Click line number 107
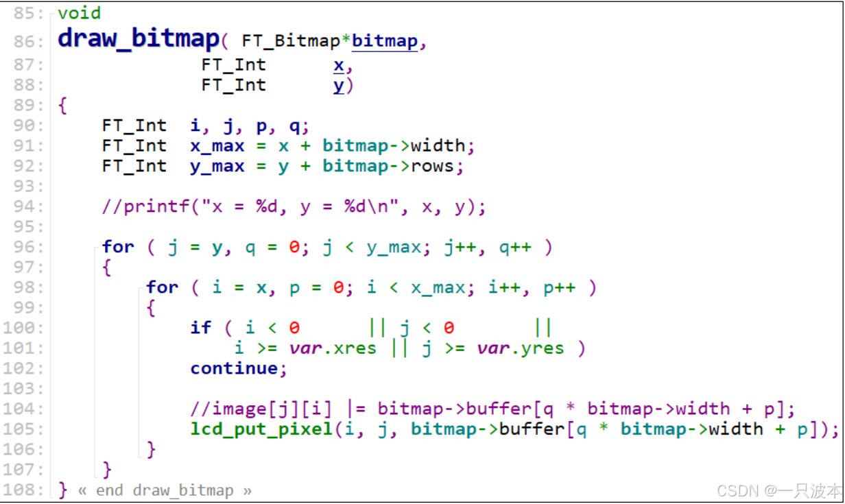Screen dimensions: 845x504 click(23, 470)
